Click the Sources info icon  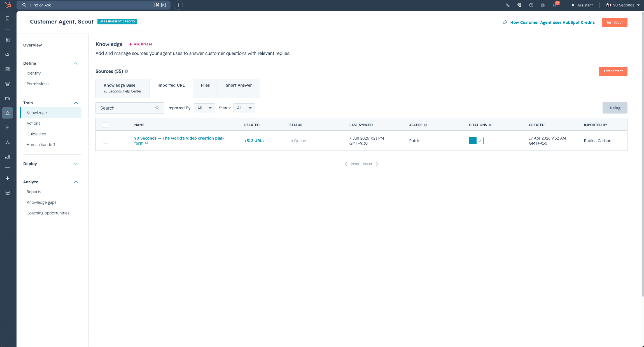click(x=126, y=71)
